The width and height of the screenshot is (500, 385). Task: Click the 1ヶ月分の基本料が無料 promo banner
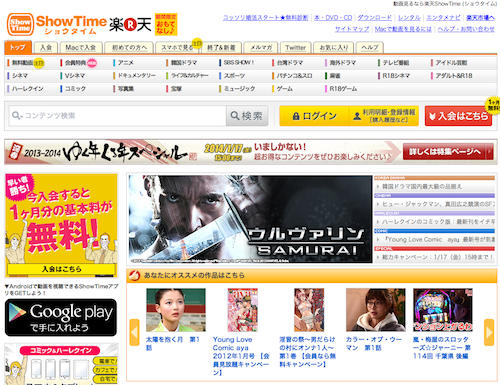coord(61,225)
